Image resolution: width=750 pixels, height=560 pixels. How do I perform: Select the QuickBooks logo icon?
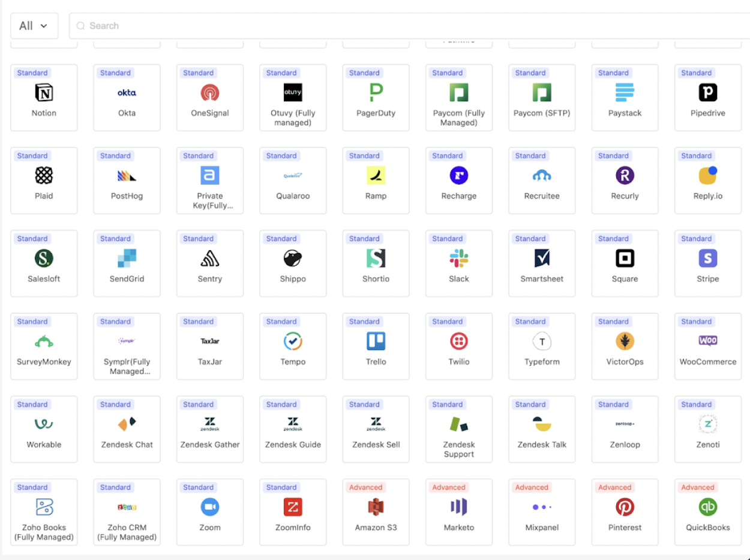(708, 507)
